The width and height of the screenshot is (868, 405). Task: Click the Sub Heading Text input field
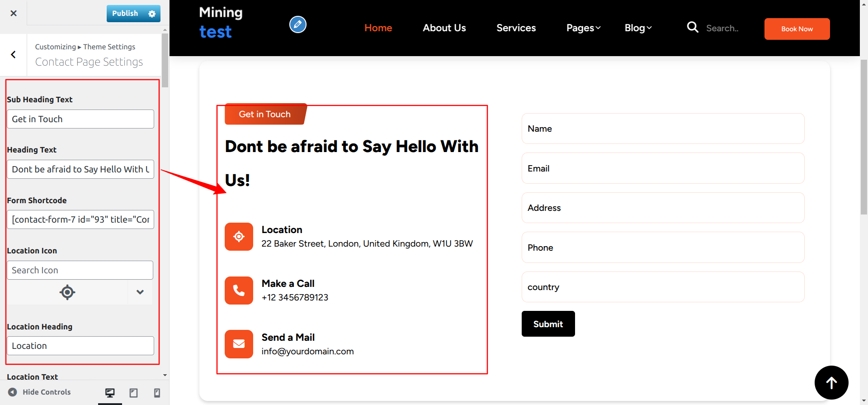[x=80, y=119]
